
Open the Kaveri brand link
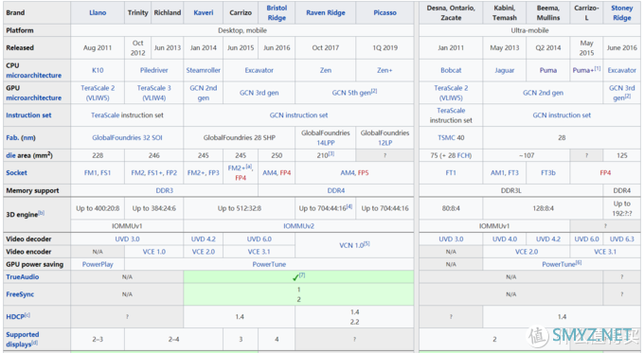(x=204, y=12)
